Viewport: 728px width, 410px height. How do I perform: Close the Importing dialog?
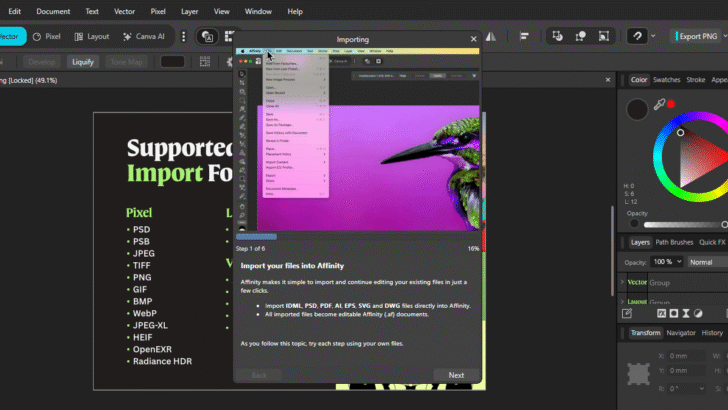pos(473,39)
